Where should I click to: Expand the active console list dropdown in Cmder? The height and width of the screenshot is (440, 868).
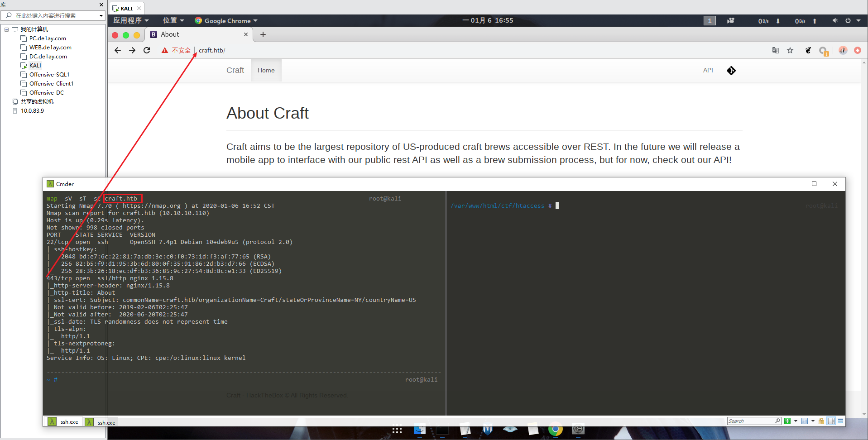(x=813, y=421)
